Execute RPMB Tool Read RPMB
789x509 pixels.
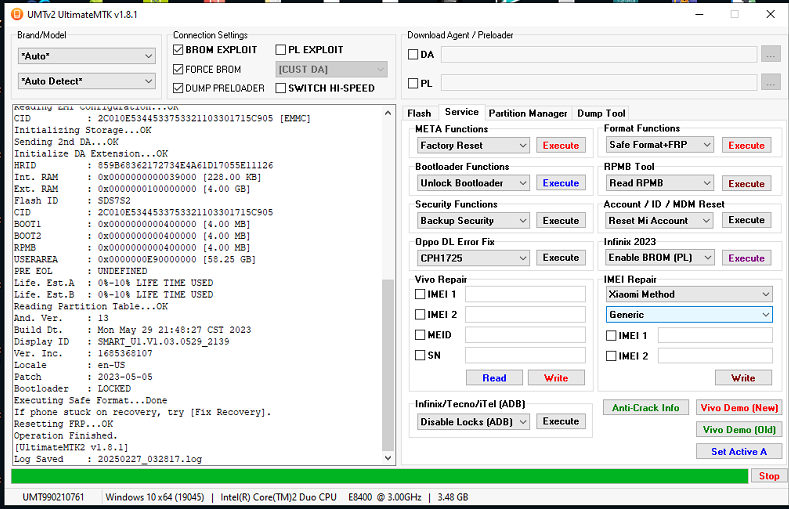pyautogui.click(x=746, y=184)
